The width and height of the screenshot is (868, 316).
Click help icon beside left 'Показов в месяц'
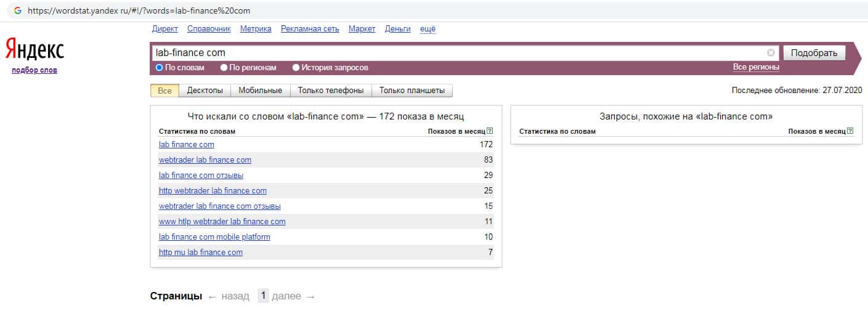point(490,131)
